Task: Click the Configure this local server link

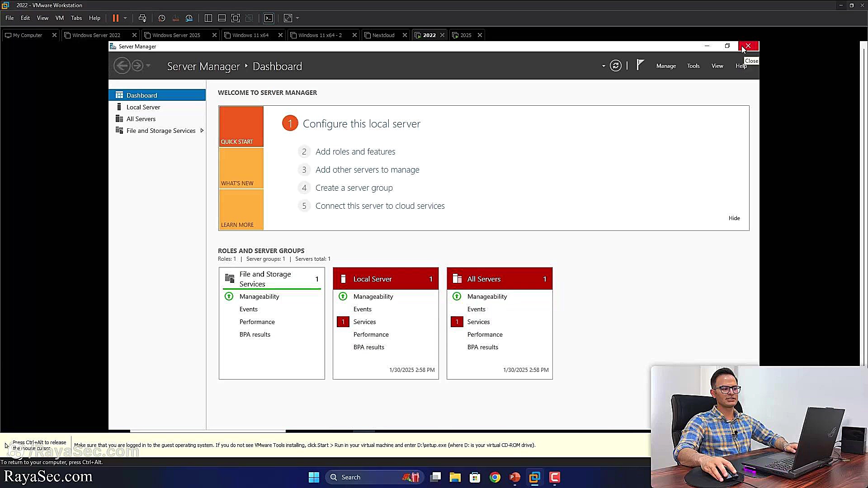Action: pyautogui.click(x=361, y=124)
